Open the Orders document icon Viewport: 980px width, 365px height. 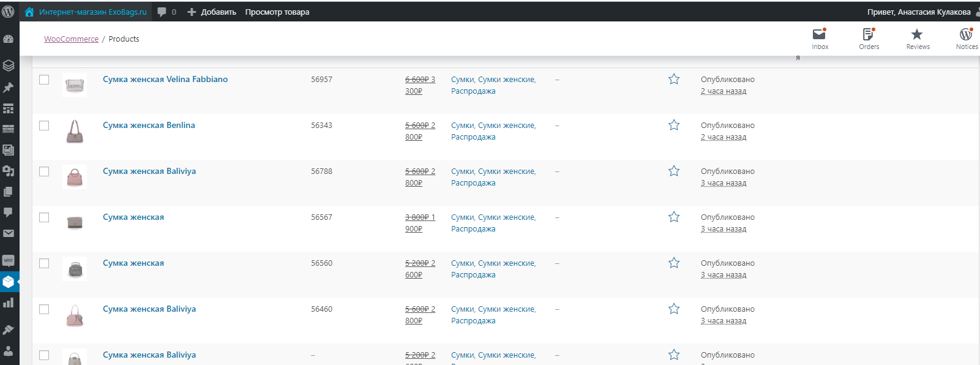coord(868,34)
